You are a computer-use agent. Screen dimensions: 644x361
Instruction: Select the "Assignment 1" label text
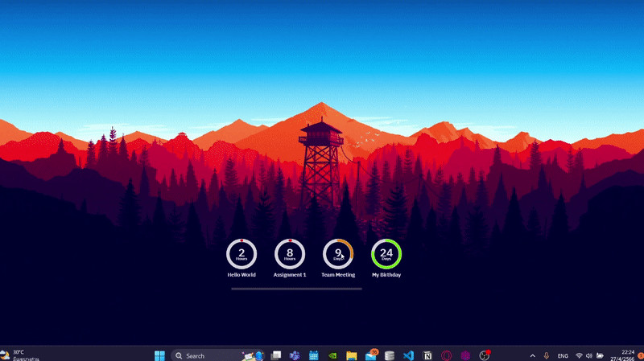tap(290, 275)
